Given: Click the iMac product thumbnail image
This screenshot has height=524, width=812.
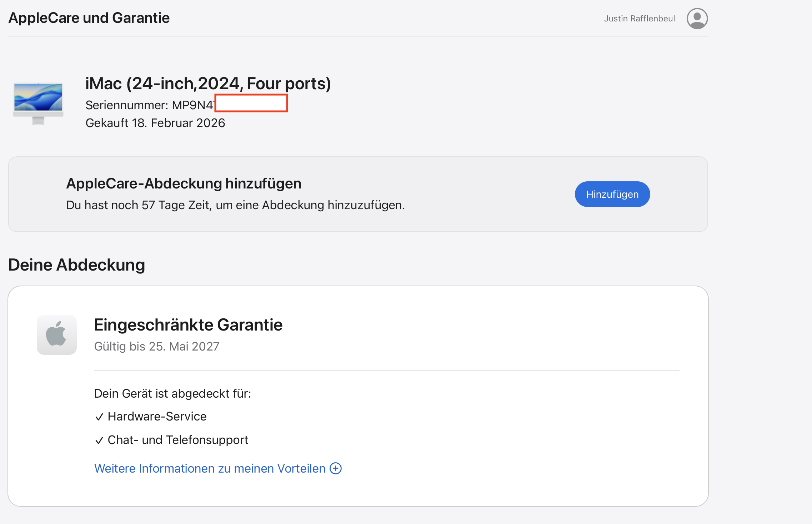Looking at the screenshot, I should point(38,104).
